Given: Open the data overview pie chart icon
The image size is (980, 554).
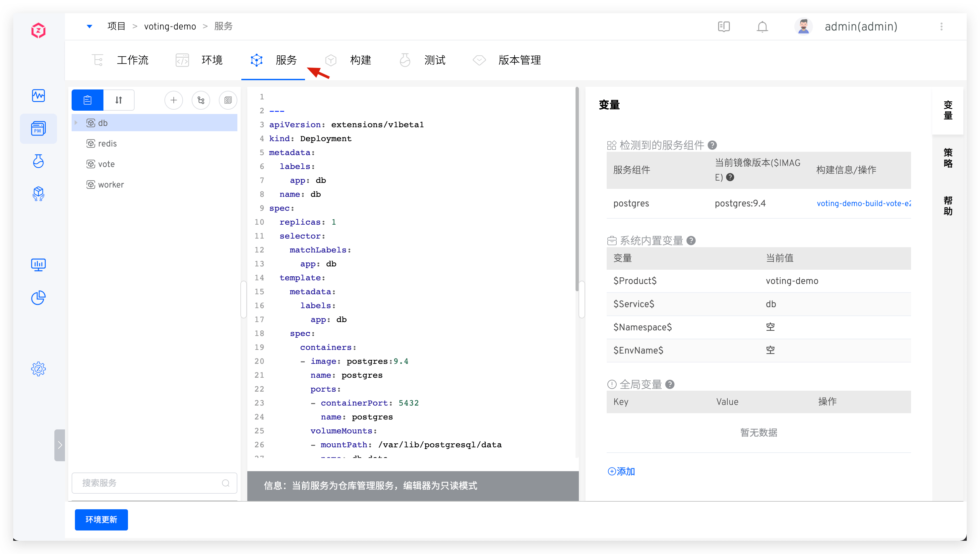Looking at the screenshot, I should coord(38,298).
